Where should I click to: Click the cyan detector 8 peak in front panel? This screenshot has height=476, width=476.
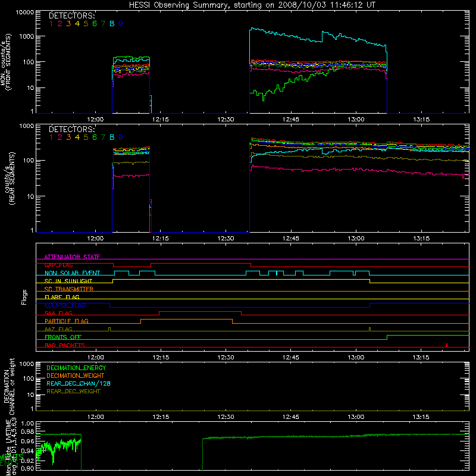252,29
